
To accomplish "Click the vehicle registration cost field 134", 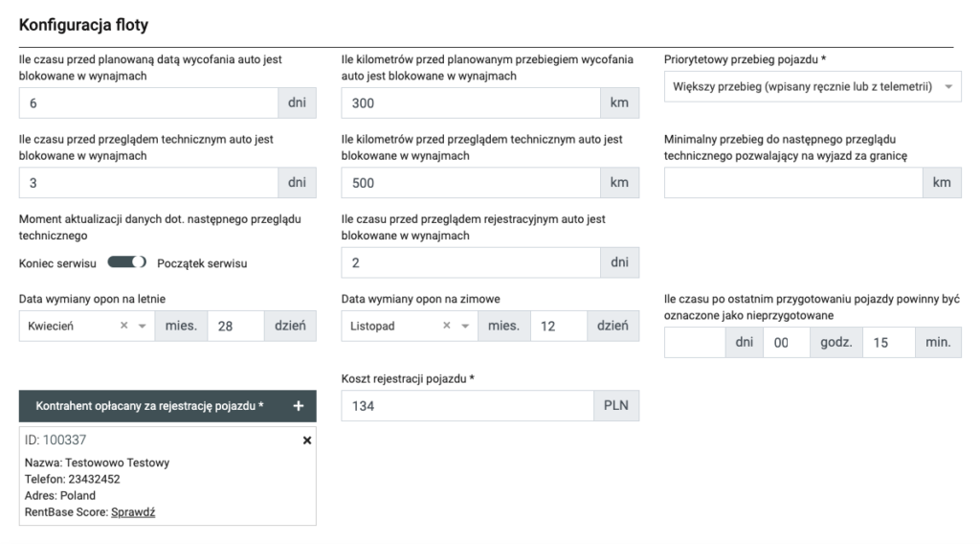I will [x=467, y=406].
